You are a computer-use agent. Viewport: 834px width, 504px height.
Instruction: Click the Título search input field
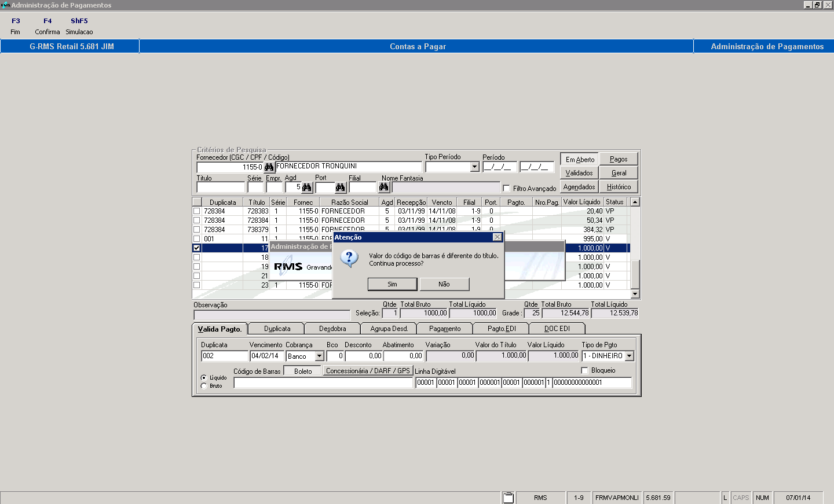(221, 187)
